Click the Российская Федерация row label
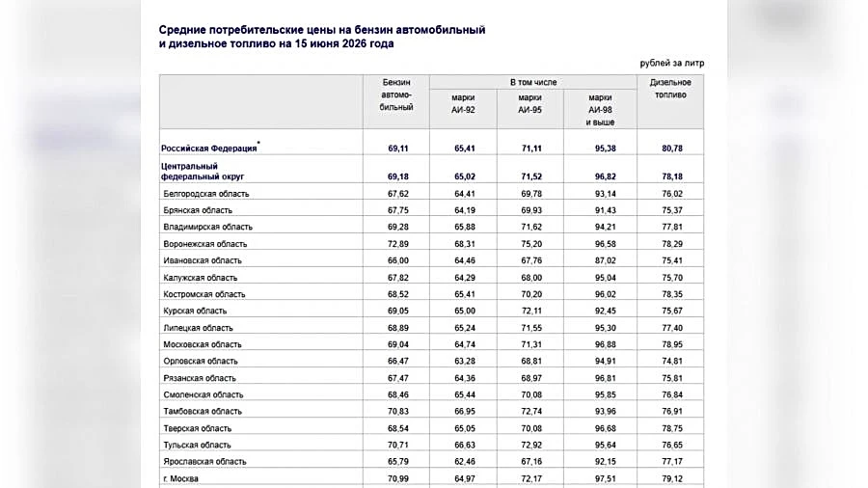Image resolution: width=868 pixels, height=488 pixels. pos(208,149)
